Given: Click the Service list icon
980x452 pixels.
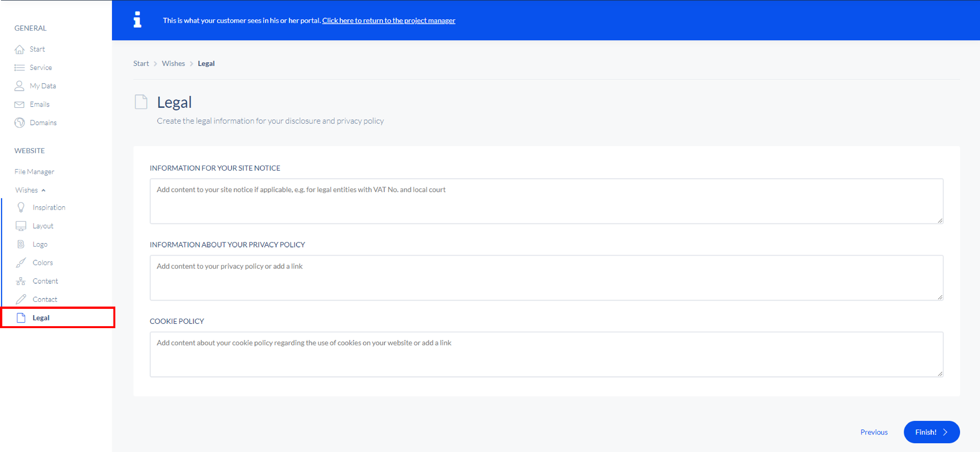Looking at the screenshot, I should [19, 68].
